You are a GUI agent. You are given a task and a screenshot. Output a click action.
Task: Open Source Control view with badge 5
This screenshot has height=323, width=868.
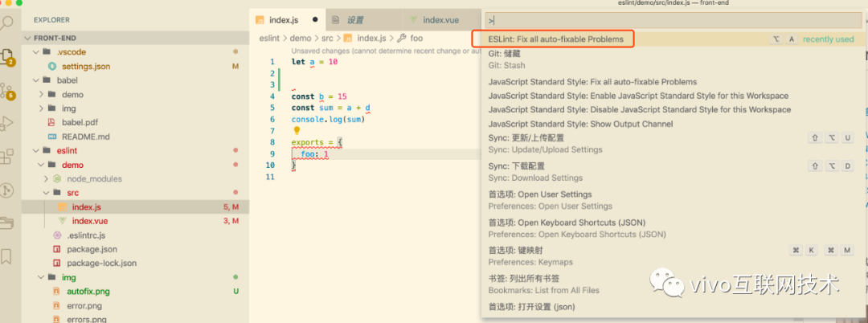(7, 91)
